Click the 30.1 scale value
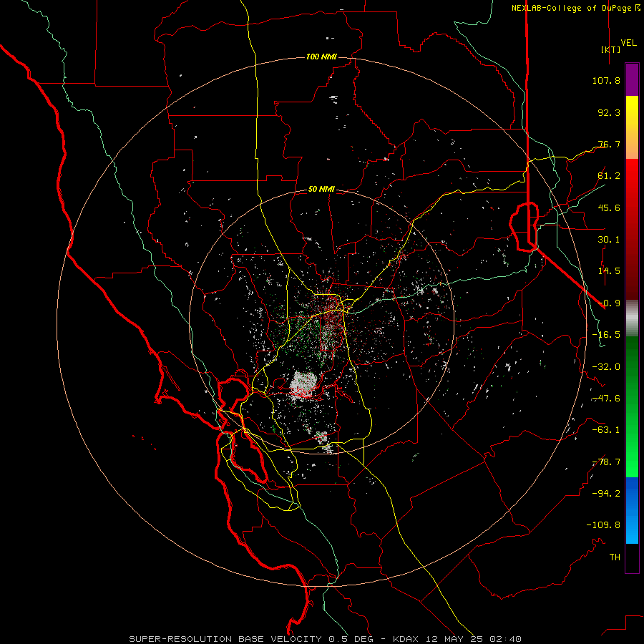This screenshot has height=644, width=644. pos(609,240)
